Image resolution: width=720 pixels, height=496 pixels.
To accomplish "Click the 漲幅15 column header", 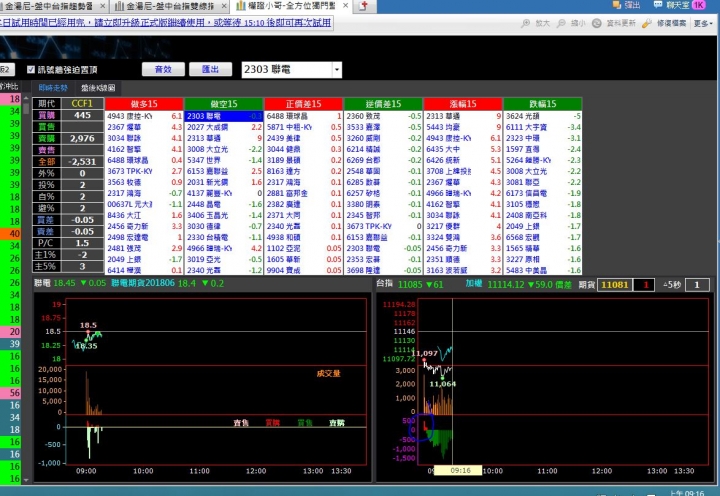I will (463, 104).
